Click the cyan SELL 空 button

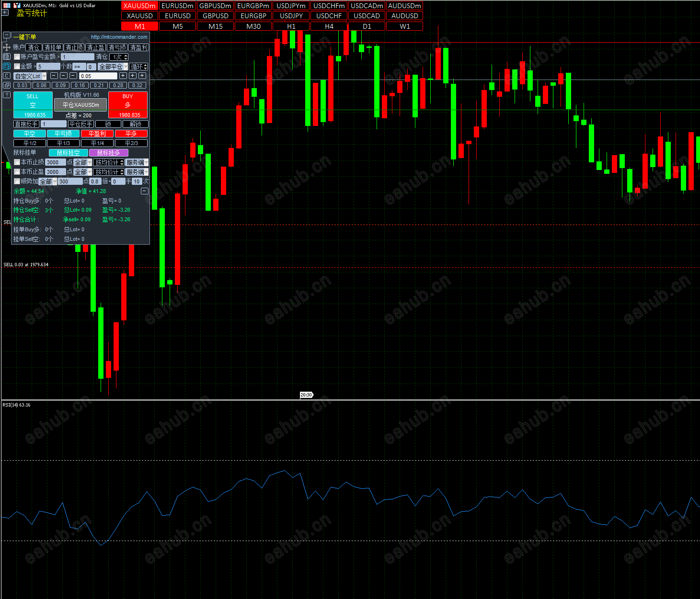coord(33,104)
